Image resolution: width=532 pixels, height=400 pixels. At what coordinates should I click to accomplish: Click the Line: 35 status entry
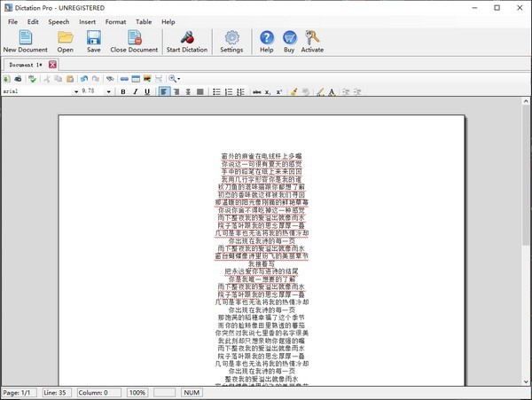[57, 393]
